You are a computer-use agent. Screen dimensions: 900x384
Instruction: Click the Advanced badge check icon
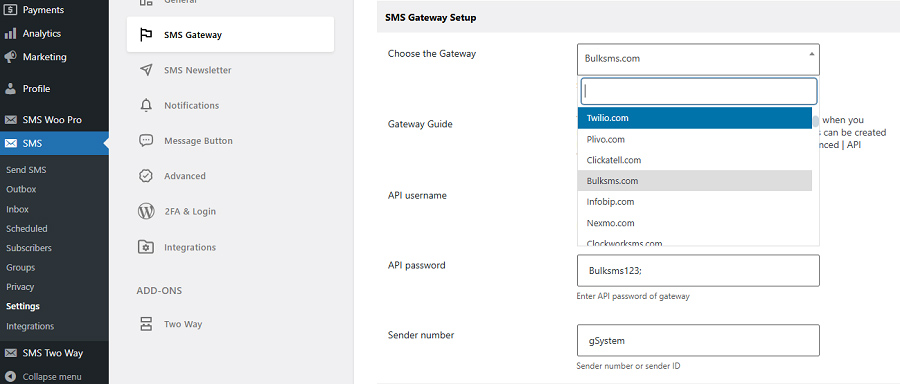pyautogui.click(x=146, y=176)
